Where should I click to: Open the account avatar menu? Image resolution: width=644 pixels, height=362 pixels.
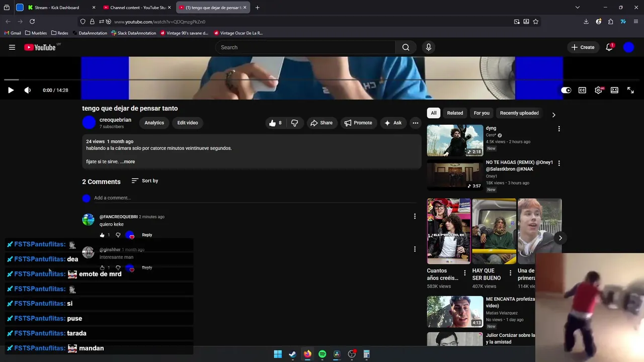pos(628,47)
